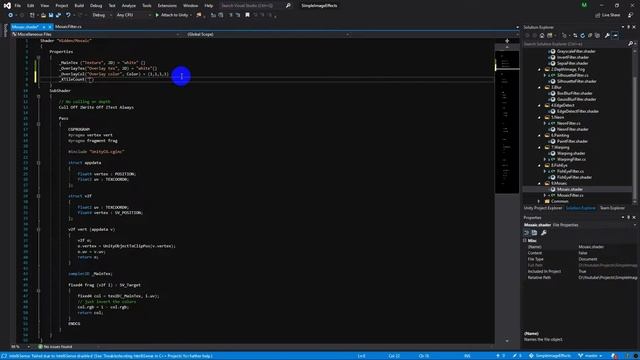The image size is (640, 360).
Task: Click Categorized view icon in Properties panel
Action: 527,233
